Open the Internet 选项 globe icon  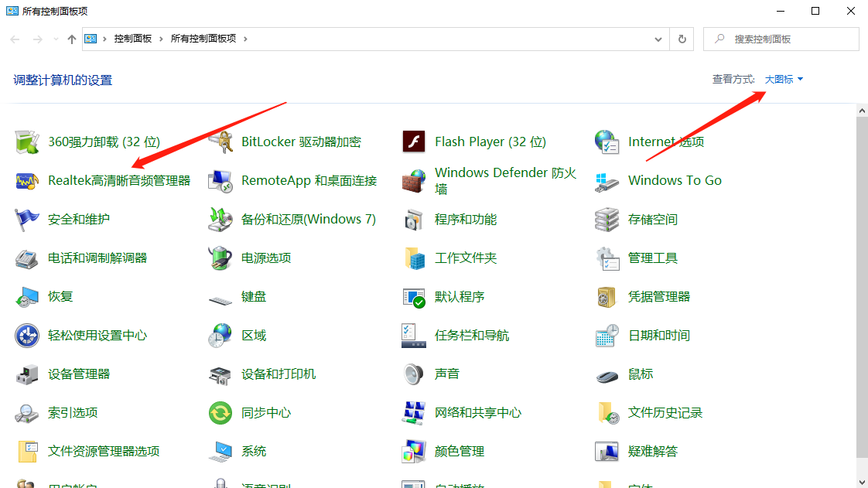(607, 142)
